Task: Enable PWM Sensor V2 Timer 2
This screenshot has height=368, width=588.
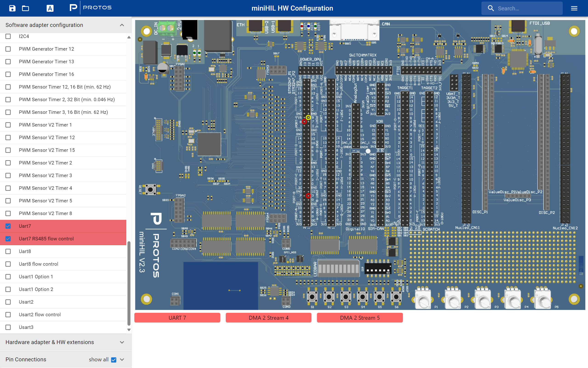Action: coord(8,163)
